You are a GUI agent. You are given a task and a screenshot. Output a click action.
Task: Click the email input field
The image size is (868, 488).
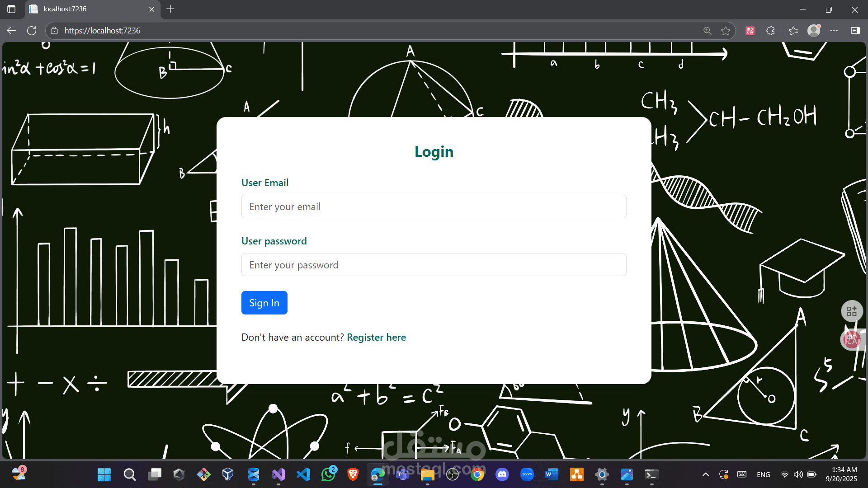point(434,206)
